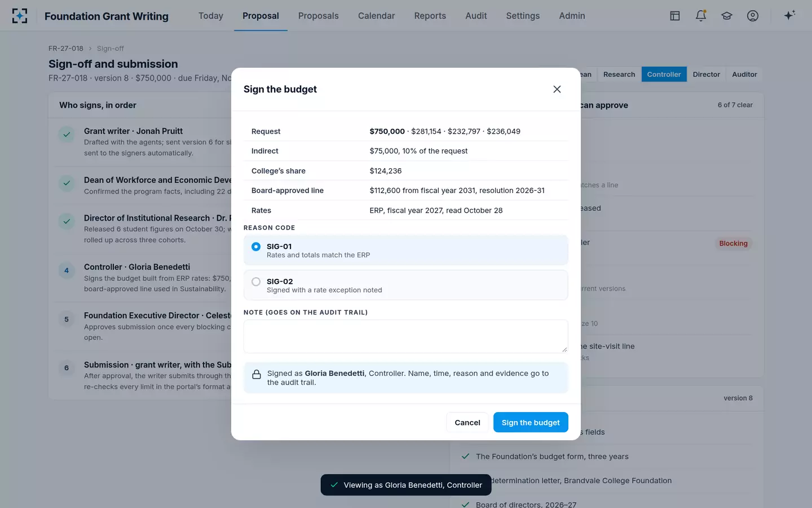This screenshot has width=812, height=508.
Task: Click the Sign the budget button
Action: [531, 422]
